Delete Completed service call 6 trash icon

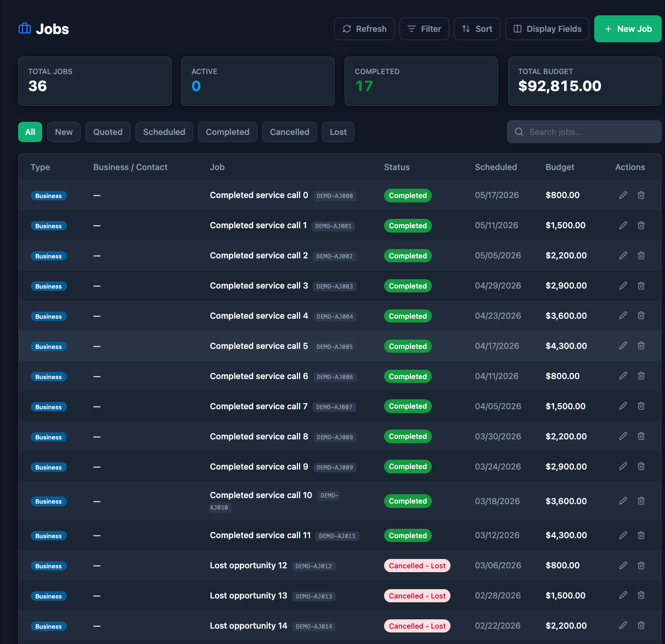coord(641,376)
